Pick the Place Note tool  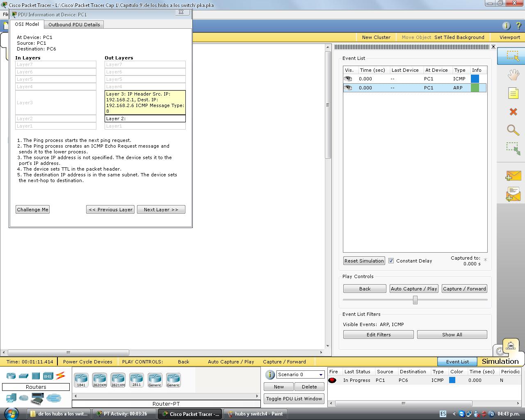513,93
